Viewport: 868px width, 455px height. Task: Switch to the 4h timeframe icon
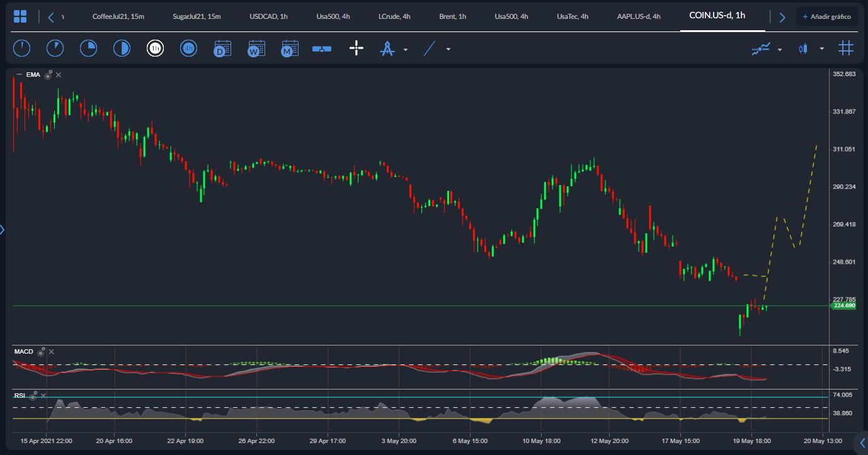coord(188,48)
